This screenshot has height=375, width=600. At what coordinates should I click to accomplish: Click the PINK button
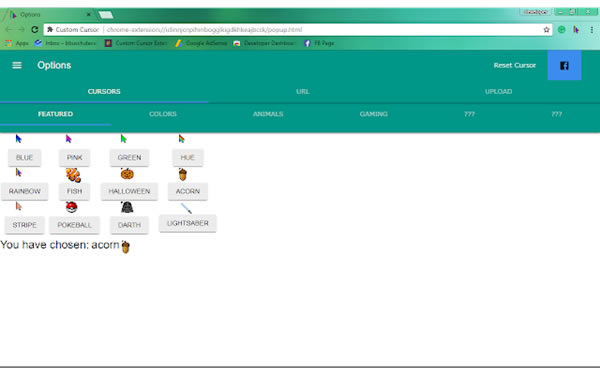(74, 158)
